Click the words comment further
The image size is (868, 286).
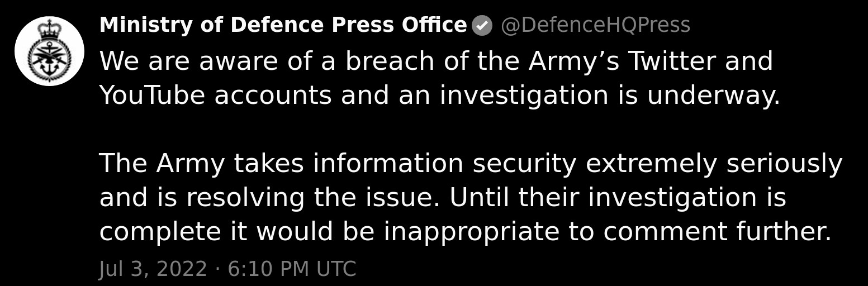click(x=717, y=232)
